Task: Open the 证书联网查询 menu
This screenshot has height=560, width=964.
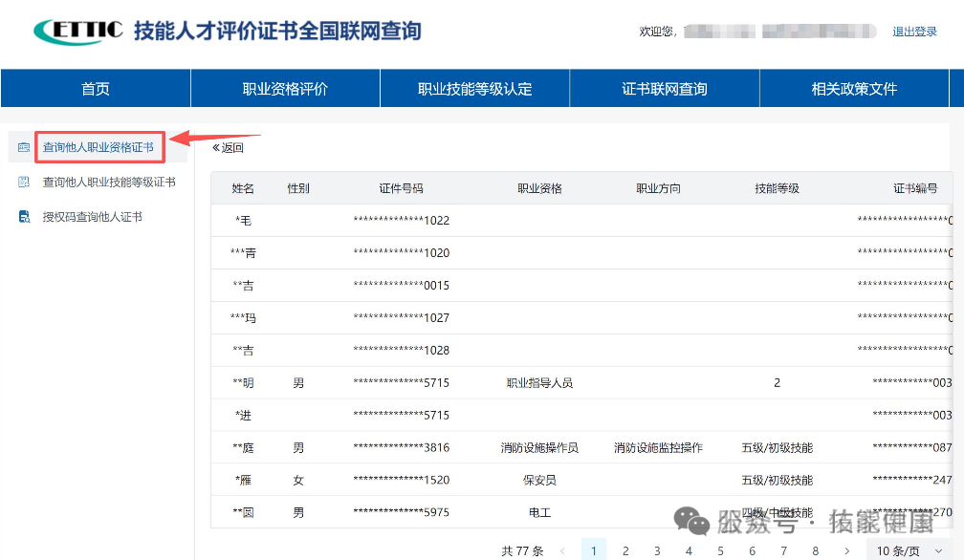Action: click(x=664, y=89)
